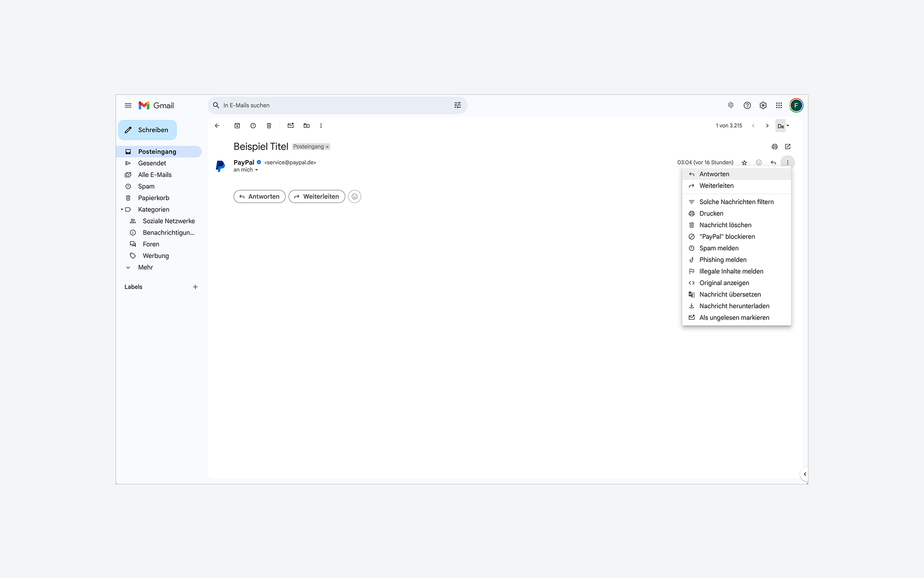Add a new label with plus icon

click(195, 287)
